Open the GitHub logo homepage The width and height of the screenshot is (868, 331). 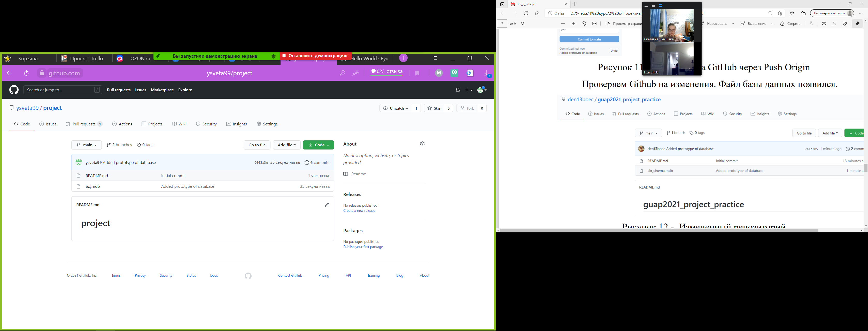point(14,90)
